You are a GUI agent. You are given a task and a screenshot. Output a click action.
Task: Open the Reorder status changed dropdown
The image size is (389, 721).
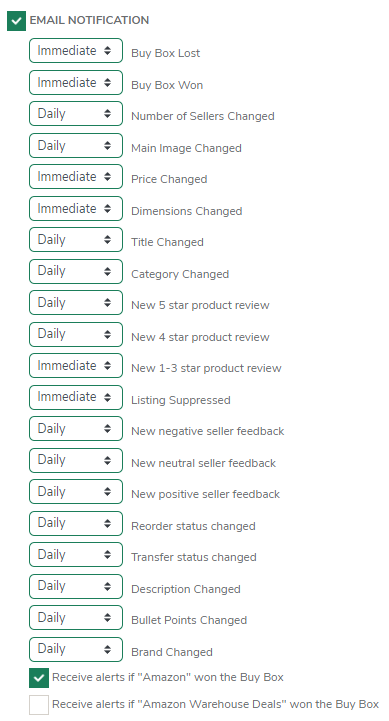pyautogui.click(x=76, y=523)
